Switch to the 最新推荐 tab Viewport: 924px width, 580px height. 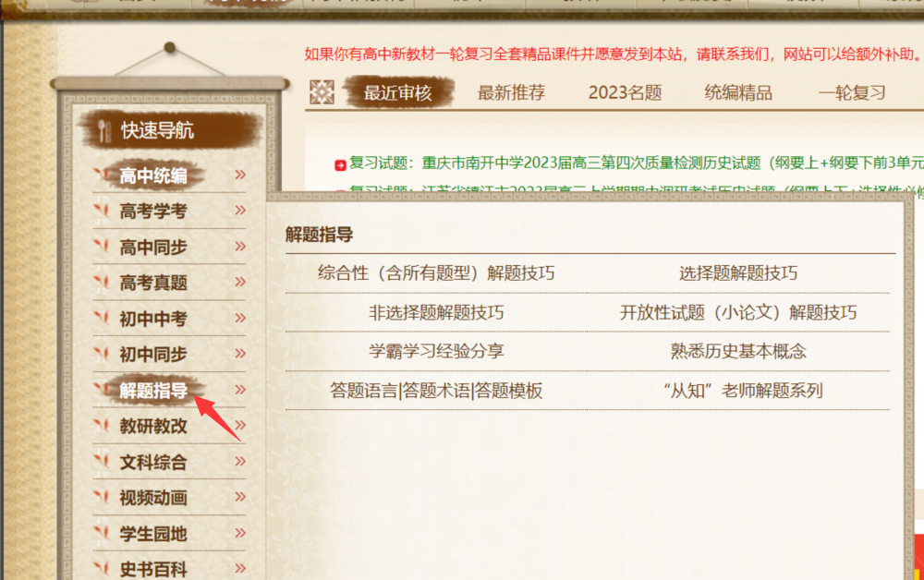pos(511,92)
